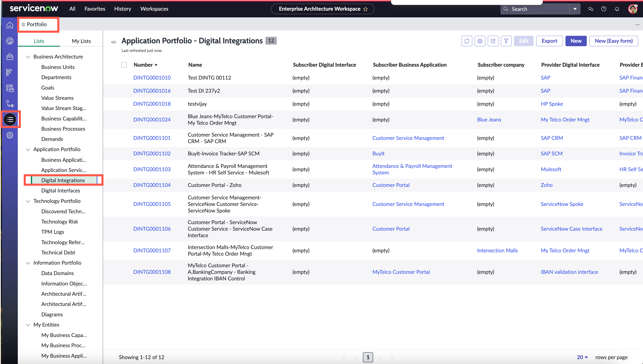Select the circled list icon in the sidebar

(x=10, y=119)
